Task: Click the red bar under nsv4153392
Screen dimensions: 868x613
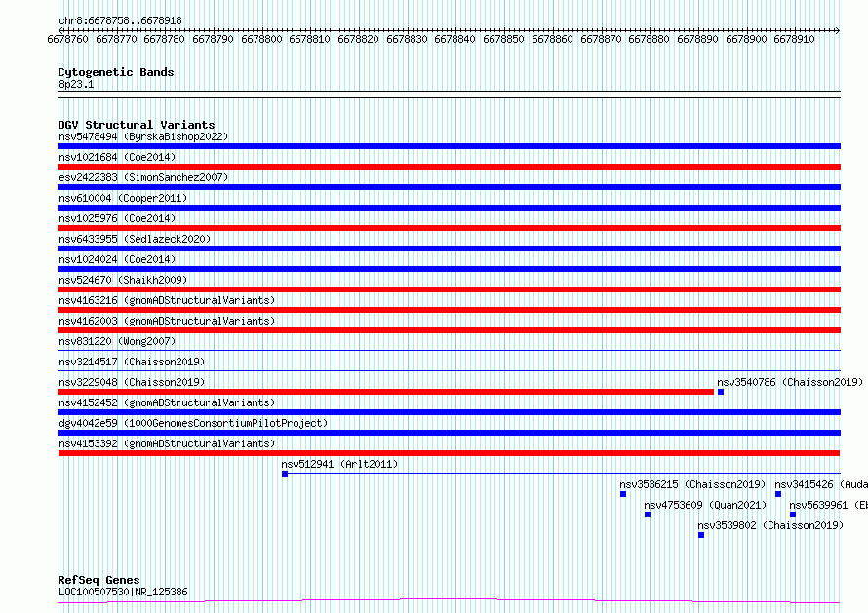Action: coord(449,453)
